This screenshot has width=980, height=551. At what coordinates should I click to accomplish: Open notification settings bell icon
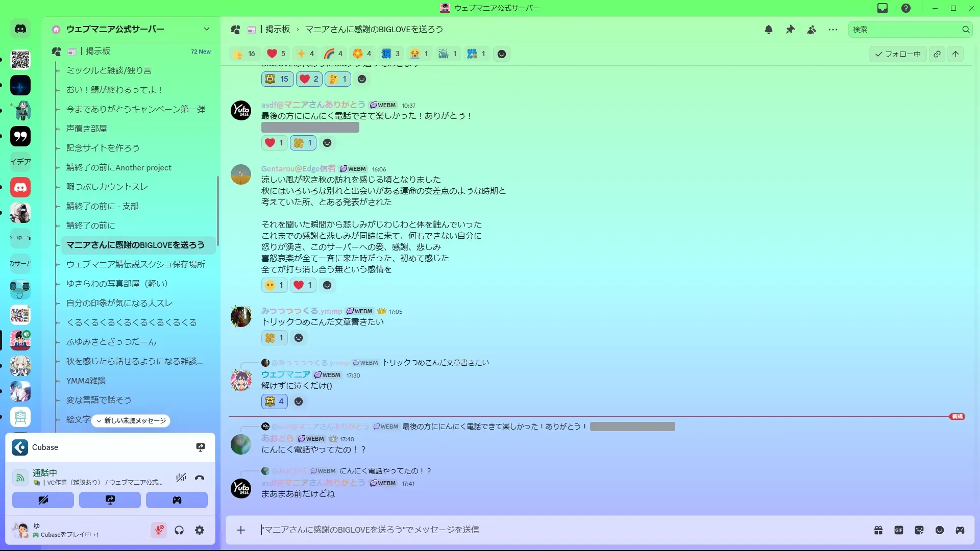769,30
